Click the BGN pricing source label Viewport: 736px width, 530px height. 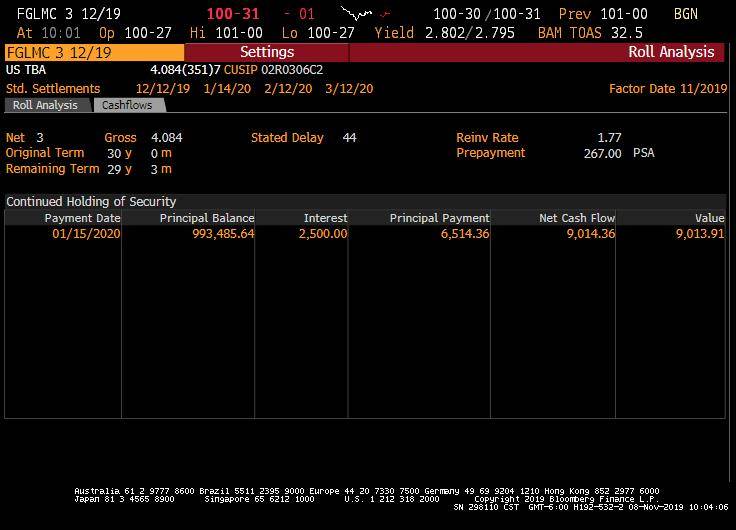[686, 14]
